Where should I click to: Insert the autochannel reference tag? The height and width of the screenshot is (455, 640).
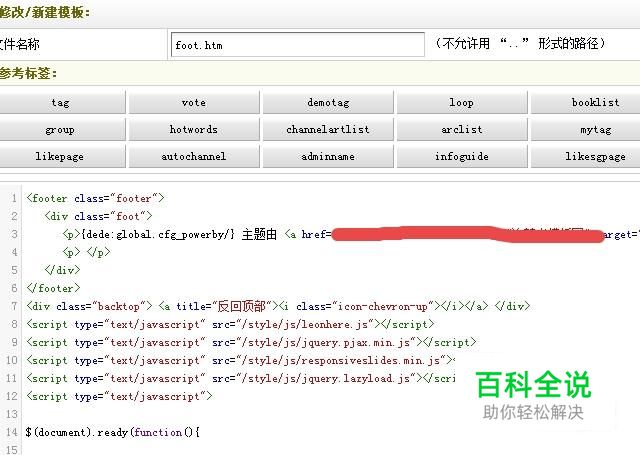194,156
